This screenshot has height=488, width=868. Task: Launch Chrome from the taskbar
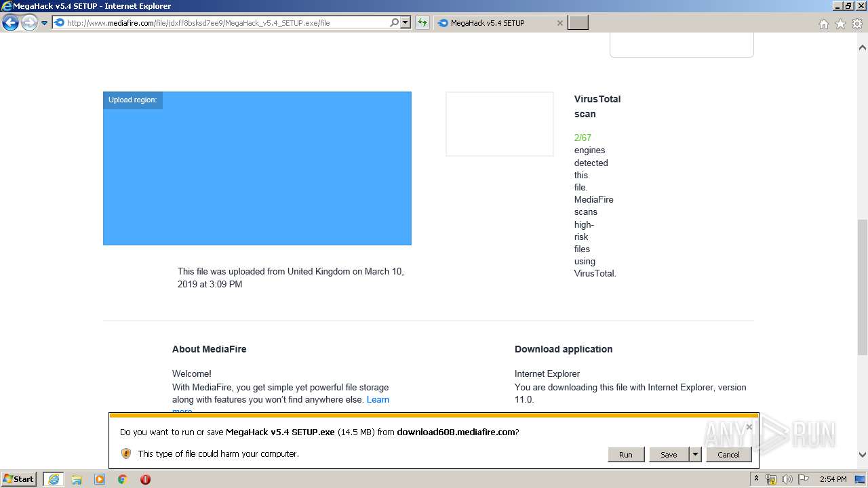click(x=123, y=479)
